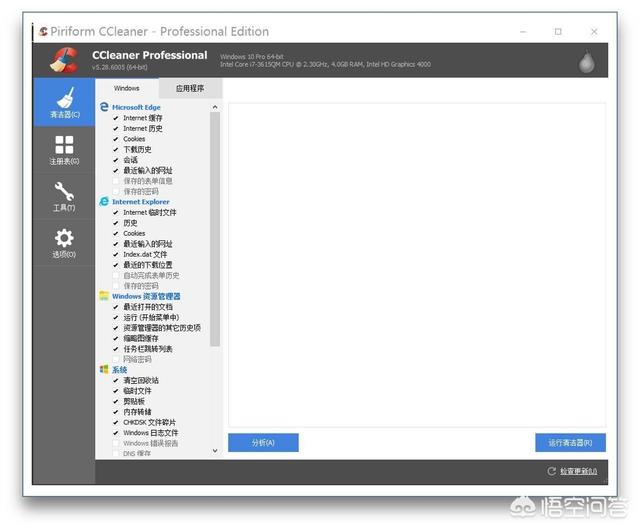Toggle Edge 会话 checkbox
The width and height of the screenshot is (640, 530).
(x=116, y=160)
